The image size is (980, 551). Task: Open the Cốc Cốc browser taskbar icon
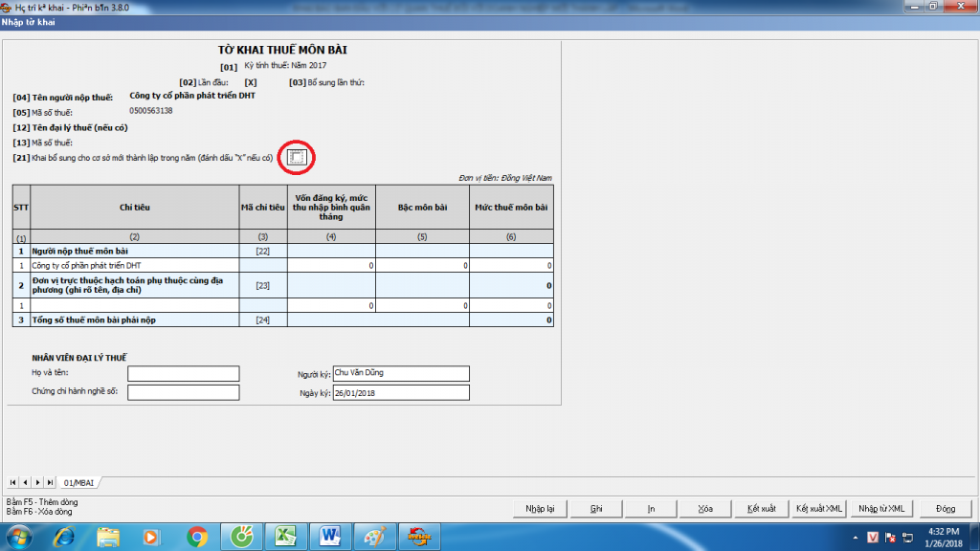240,536
